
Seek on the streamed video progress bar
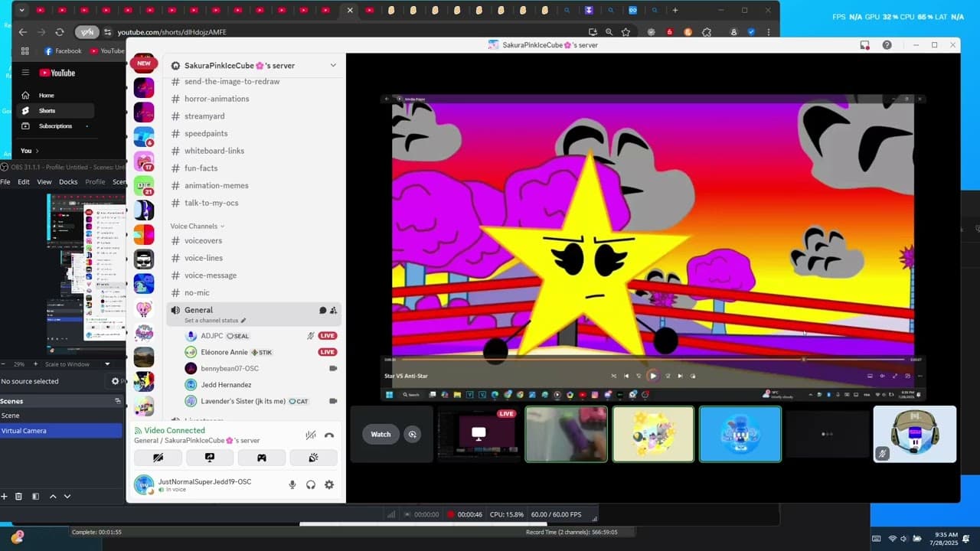(x=652, y=359)
